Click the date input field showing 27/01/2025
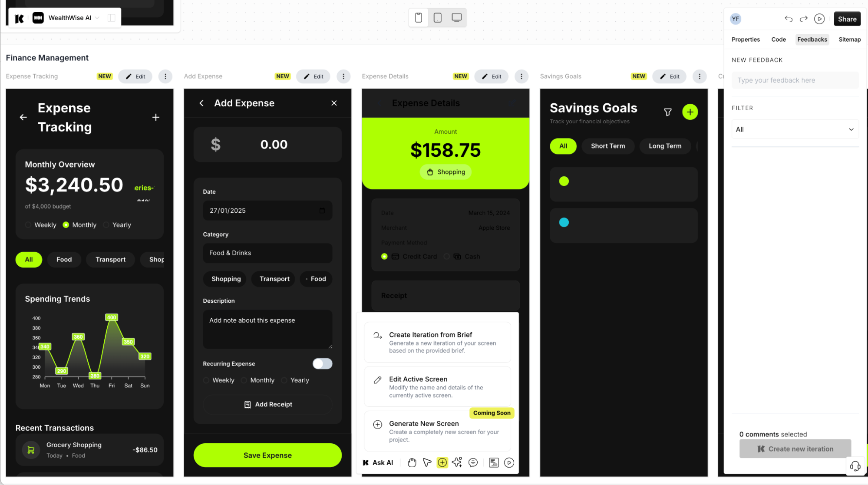This screenshot has height=485, width=868. [x=267, y=210]
